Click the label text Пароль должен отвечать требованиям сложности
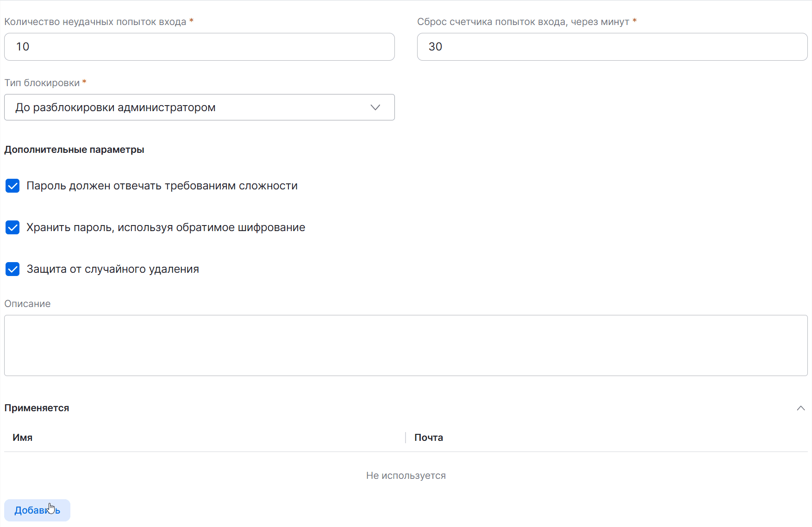This screenshot has width=812, height=527. [x=162, y=186]
